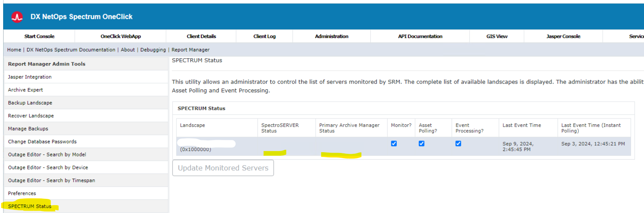Screen dimensions: 644x213
Task: Click the DX NetOps Spectrum logo icon
Action: pyautogui.click(x=17, y=17)
